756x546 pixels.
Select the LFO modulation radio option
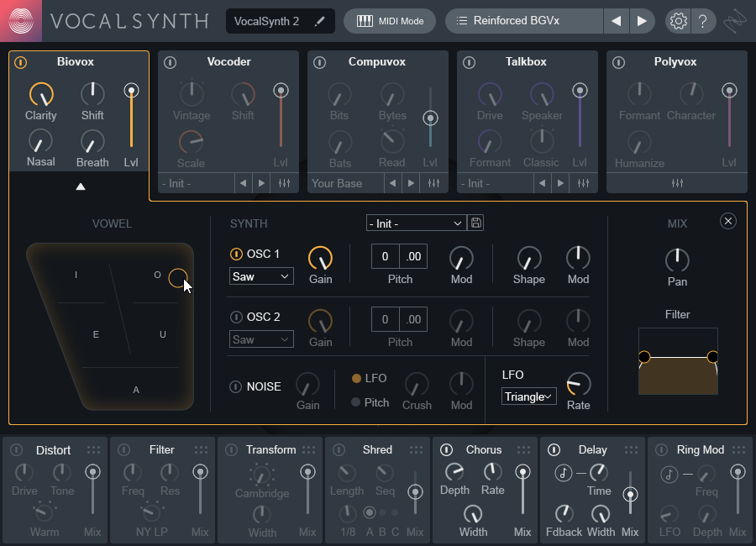tap(356, 378)
